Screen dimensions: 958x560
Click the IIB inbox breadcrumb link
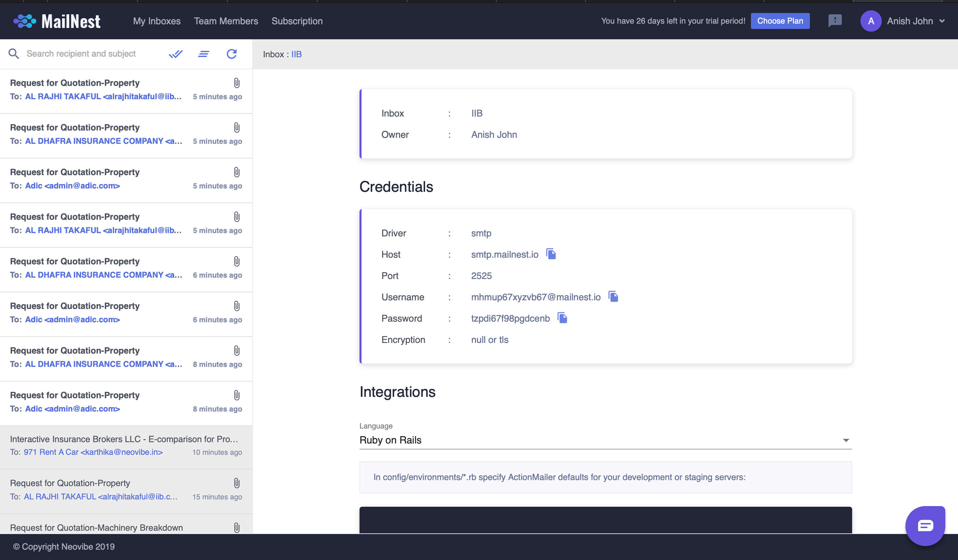(x=296, y=54)
